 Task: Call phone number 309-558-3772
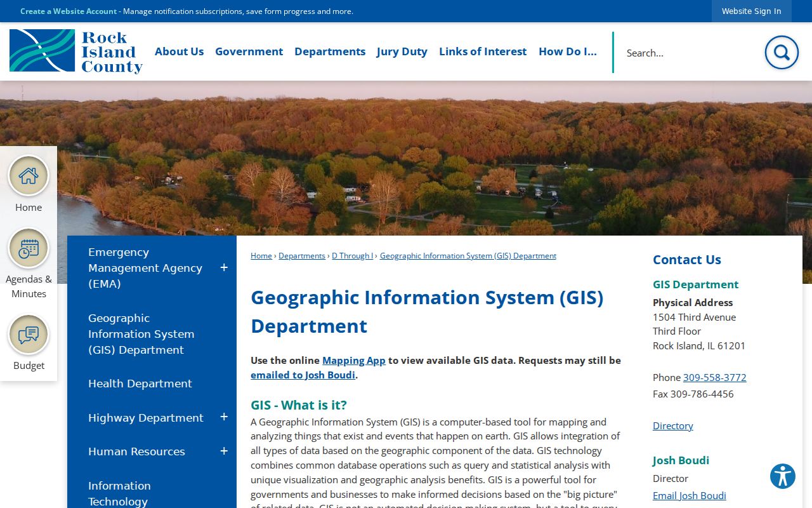point(714,377)
